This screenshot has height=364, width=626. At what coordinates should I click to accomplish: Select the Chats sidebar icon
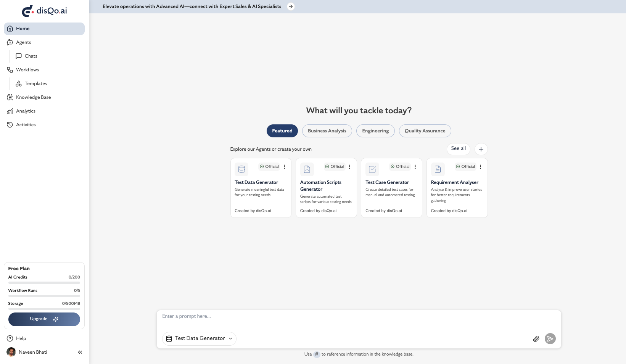(31, 56)
